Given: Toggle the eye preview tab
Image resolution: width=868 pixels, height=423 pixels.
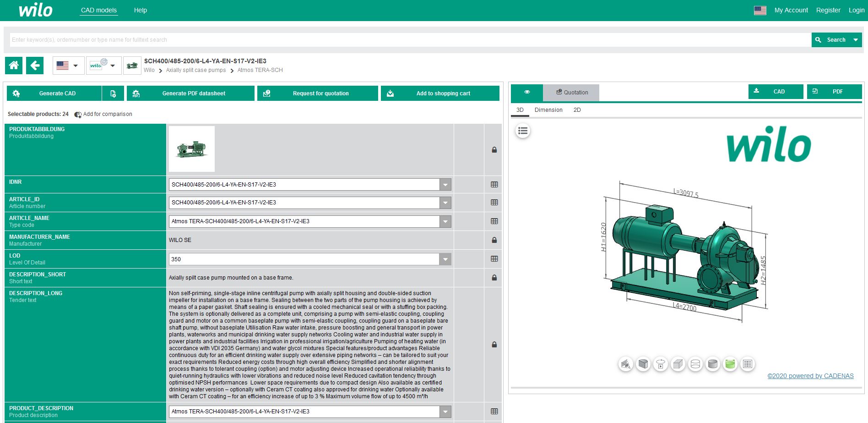Looking at the screenshot, I should tap(527, 92).
